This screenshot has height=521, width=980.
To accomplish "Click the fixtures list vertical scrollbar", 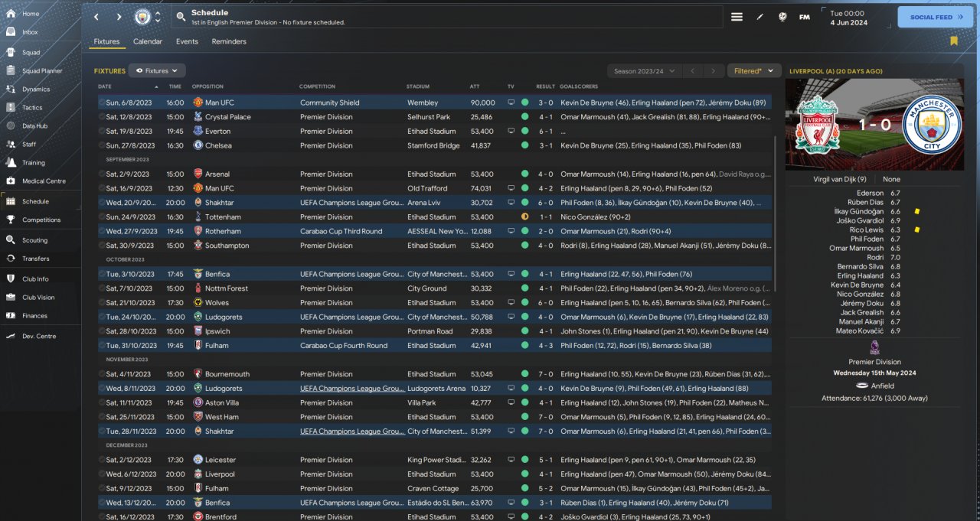I will click(x=776, y=214).
